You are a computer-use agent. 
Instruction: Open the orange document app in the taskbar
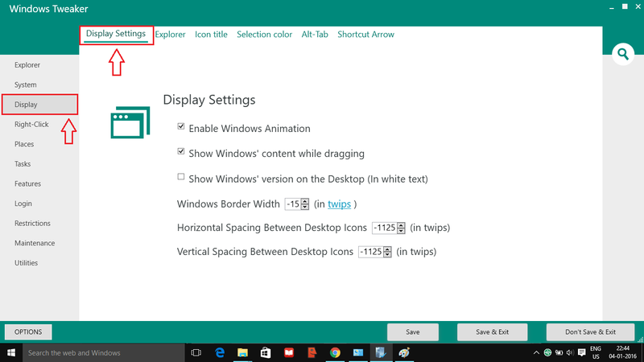pyautogui.click(x=312, y=352)
